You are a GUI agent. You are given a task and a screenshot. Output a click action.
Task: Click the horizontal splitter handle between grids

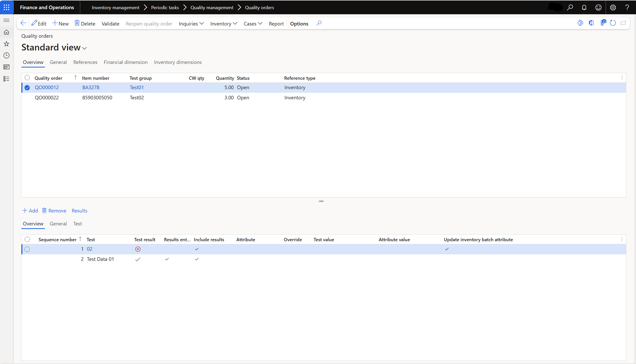pyautogui.click(x=321, y=201)
